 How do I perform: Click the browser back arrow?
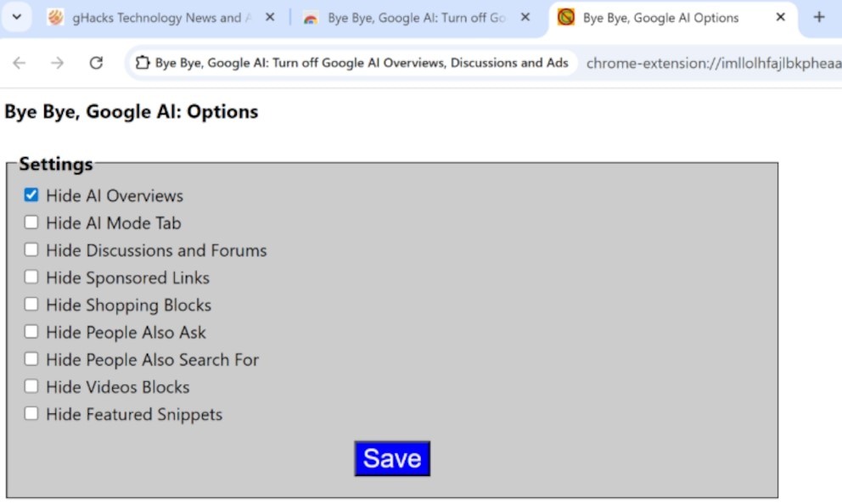20,63
